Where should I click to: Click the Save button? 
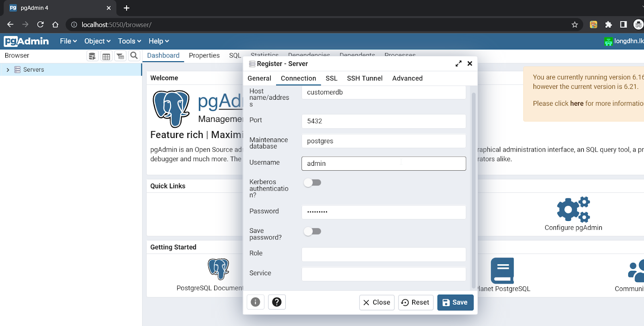(455, 302)
